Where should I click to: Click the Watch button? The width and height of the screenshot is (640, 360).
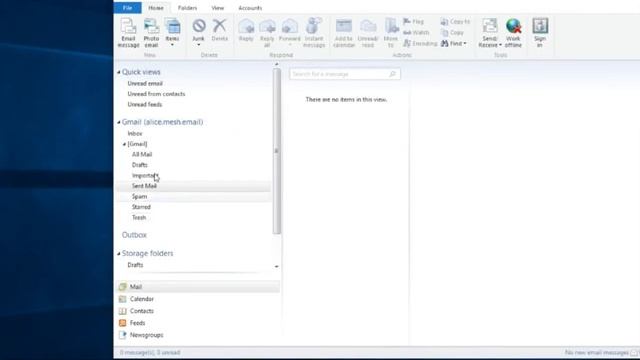(x=416, y=32)
